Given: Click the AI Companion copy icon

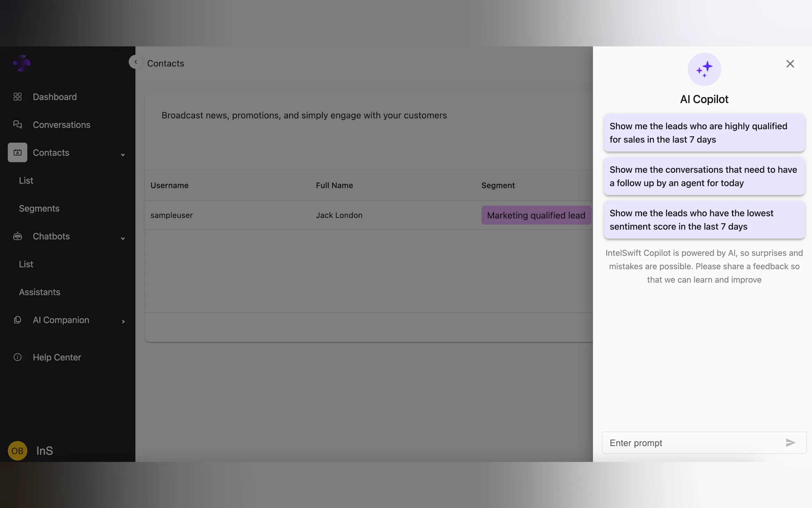Looking at the screenshot, I should [18, 320].
